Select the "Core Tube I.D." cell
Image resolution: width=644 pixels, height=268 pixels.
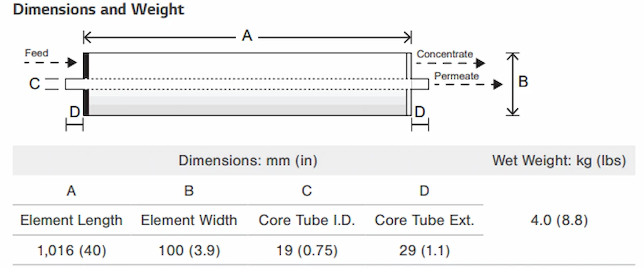(306, 220)
